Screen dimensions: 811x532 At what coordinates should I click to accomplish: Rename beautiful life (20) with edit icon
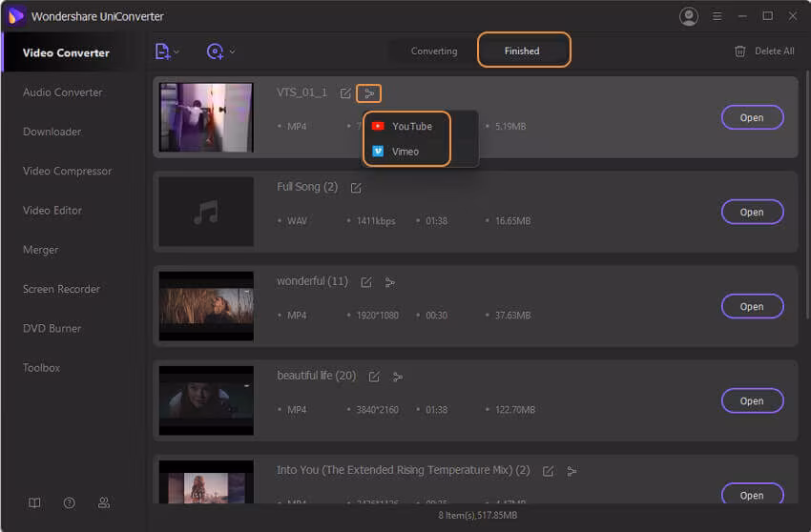(374, 377)
